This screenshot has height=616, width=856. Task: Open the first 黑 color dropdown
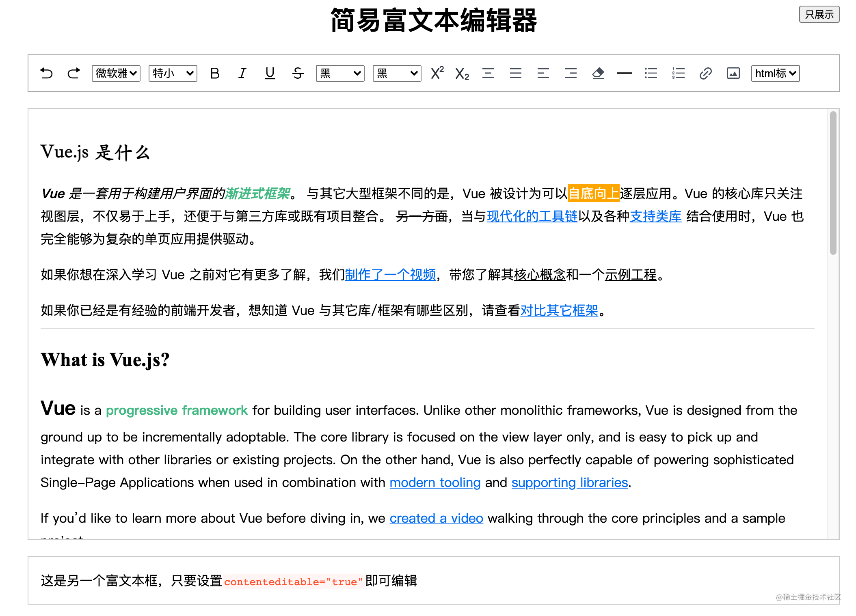click(340, 73)
